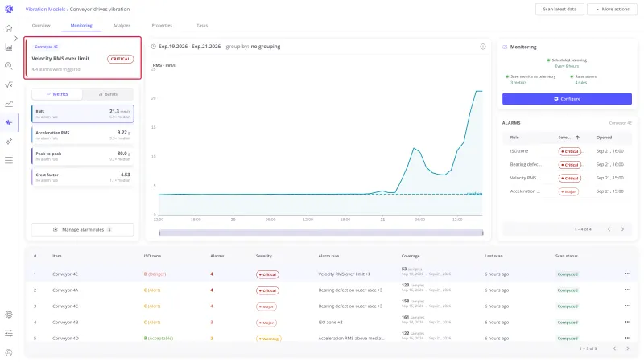Screen dimensions: 644x362
Task: Go to previous table page
Action: pyautogui.click(x=614, y=348)
